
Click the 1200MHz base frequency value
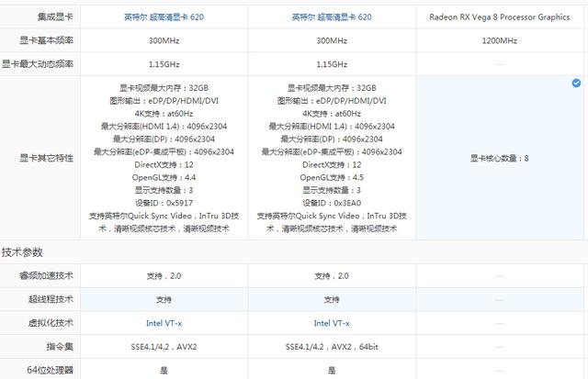pyautogui.click(x=500, y=40)
